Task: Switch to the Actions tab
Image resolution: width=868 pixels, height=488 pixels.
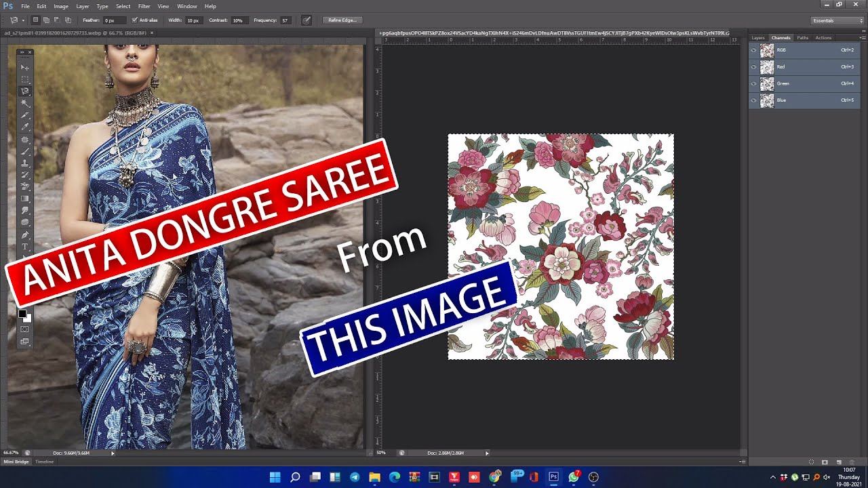Action: [x=823, y=38]
